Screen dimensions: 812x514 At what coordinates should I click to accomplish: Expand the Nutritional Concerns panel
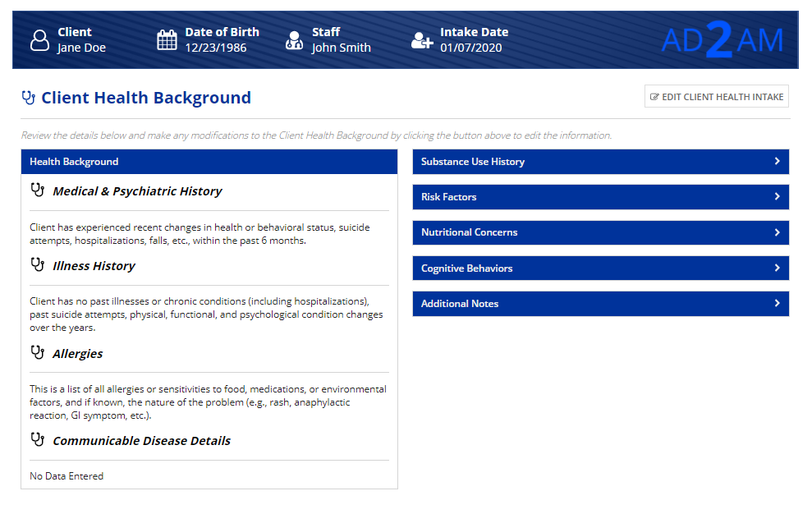601,232
